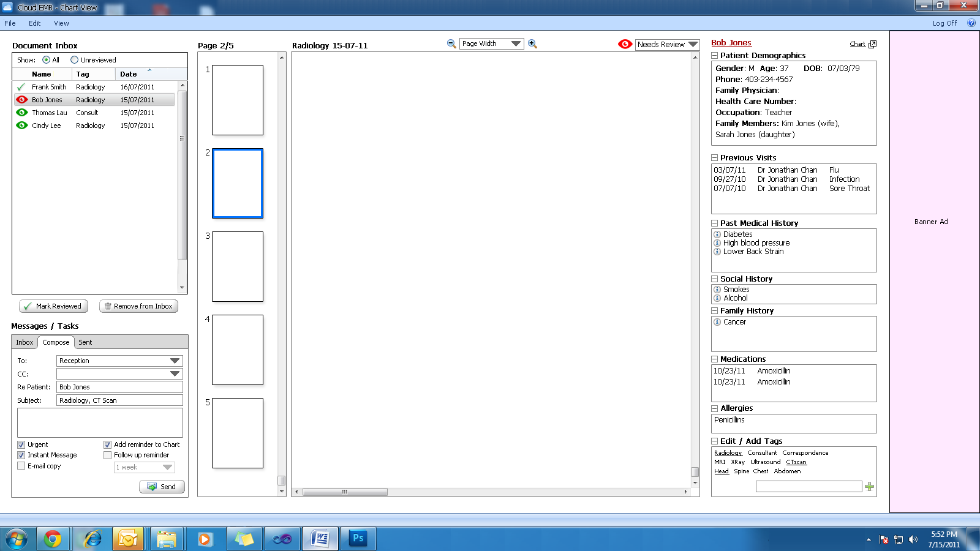Click the green plus add tag icon
Viewport: 980px width, 551px height.
(x=869, y=486)
